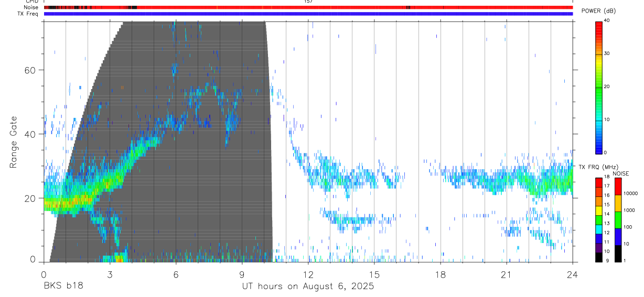Click the 9 tick on UT hours axis

(242, 274)
